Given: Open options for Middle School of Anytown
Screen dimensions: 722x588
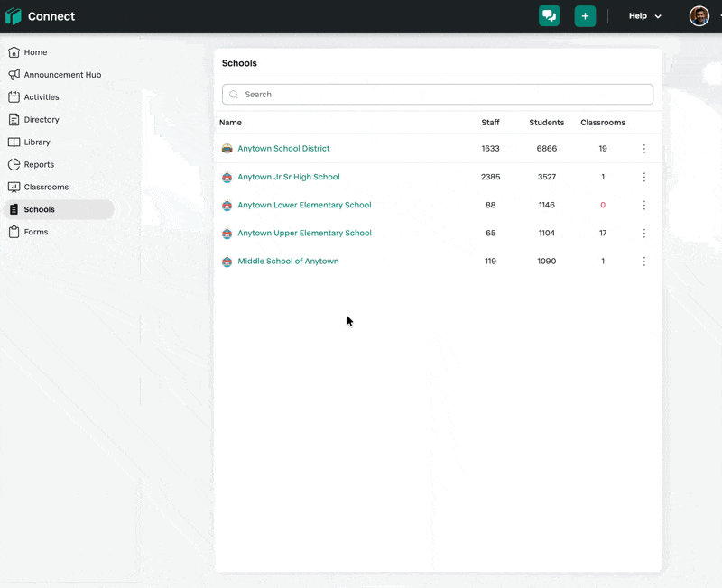Looking at the screenshot, I should [x=644, y=262].
